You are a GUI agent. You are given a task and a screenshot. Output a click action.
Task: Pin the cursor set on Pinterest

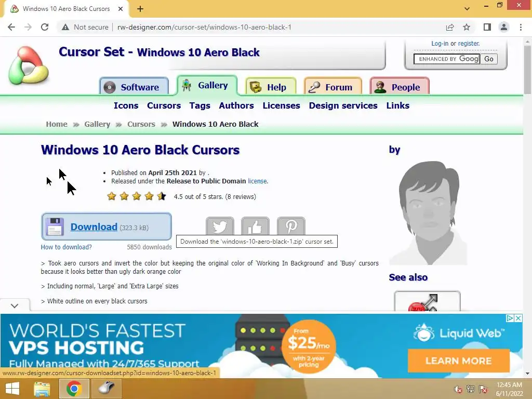point(291,227)
